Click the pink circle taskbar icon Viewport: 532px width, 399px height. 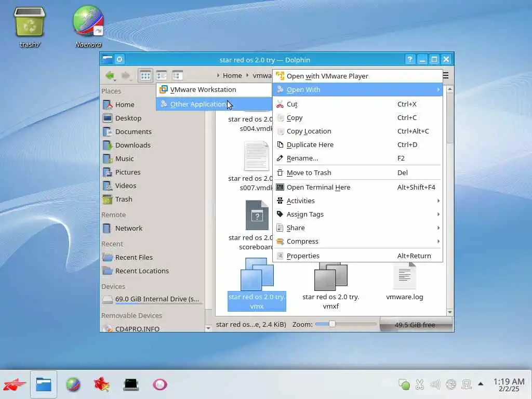[160, 384]
